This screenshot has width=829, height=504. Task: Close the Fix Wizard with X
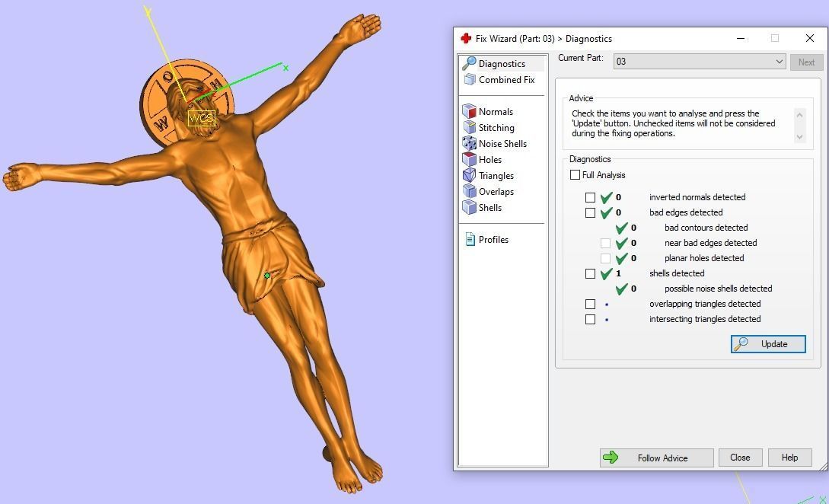809,38
